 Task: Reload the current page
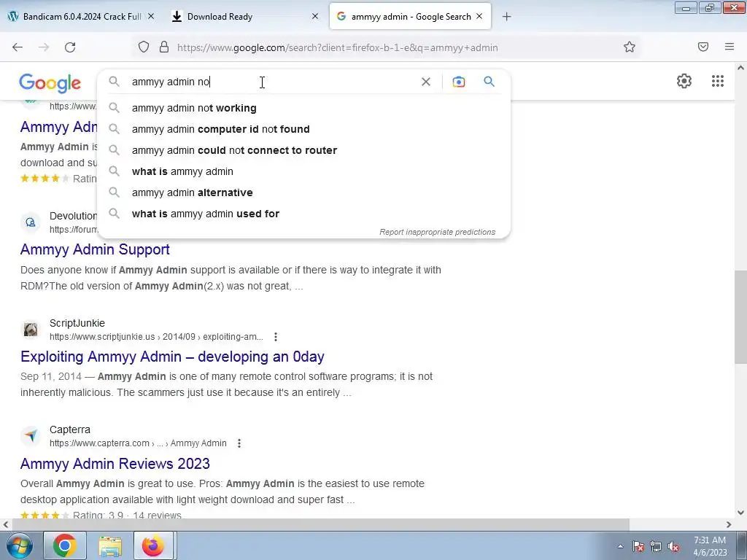[70, 47]
